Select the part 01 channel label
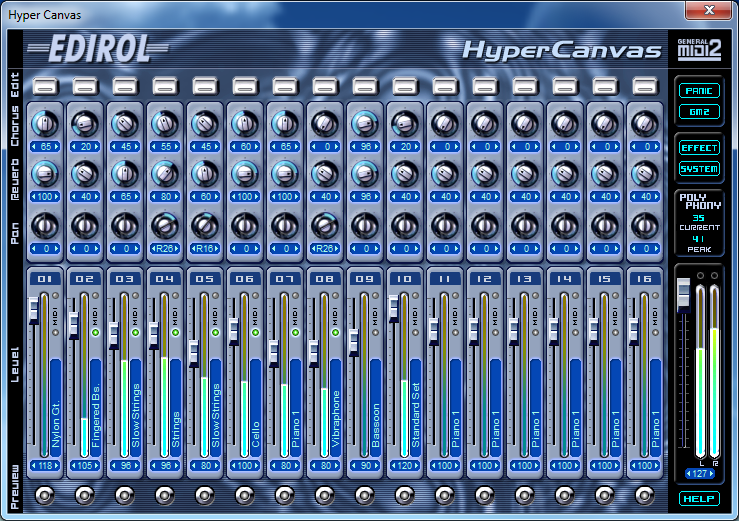The height and width of the screenshot is (521, 739). (x=45, y=279)
